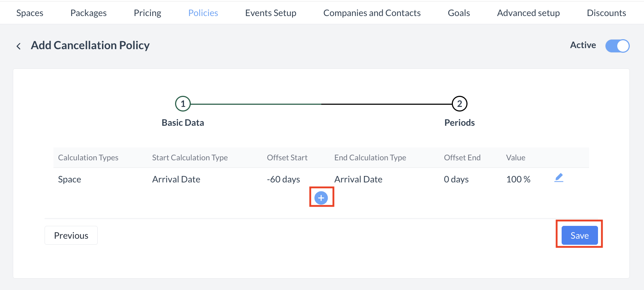Select the Policies tab
Image resolution: width=644 pixels, height=290 pixels.
[203, 13]
